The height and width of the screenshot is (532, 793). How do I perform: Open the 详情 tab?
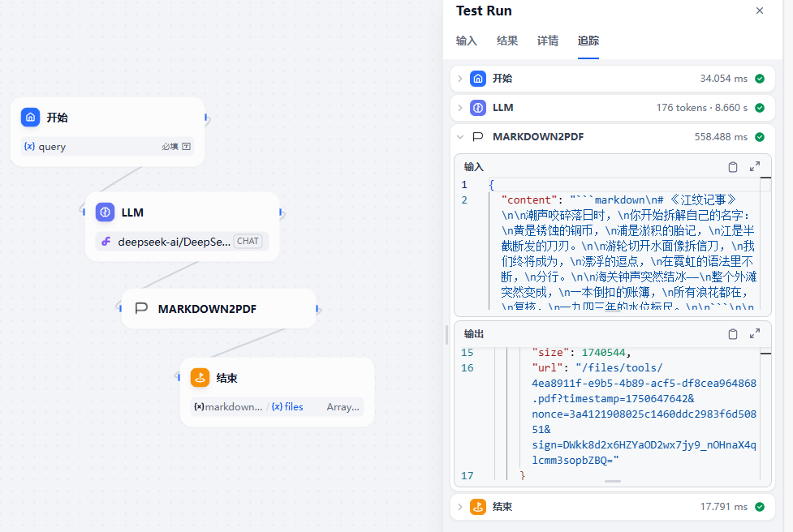click(548, 41)
